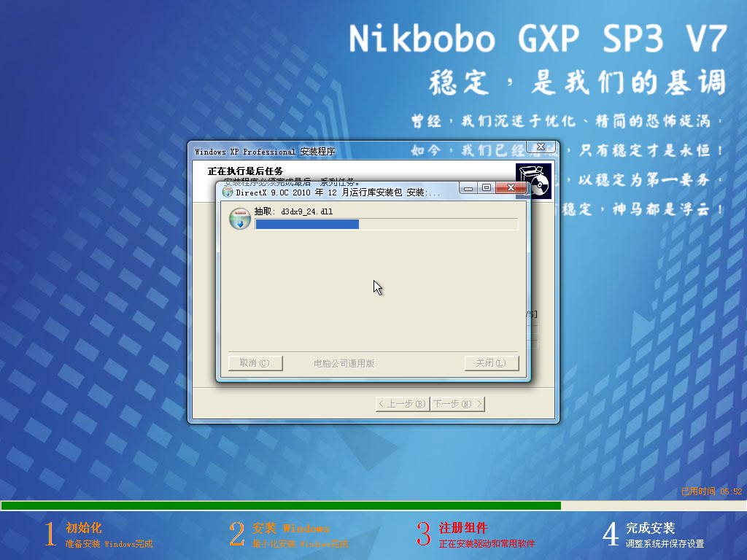Minimize the DirectX installer dialog
The width and height of the screenshot is (747, 560).
[469, 187]
